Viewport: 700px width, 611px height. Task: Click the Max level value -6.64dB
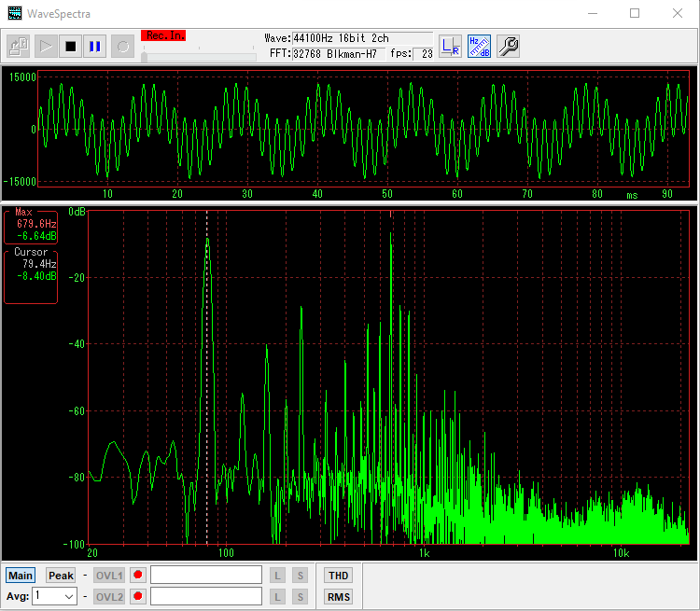(36, 236)
